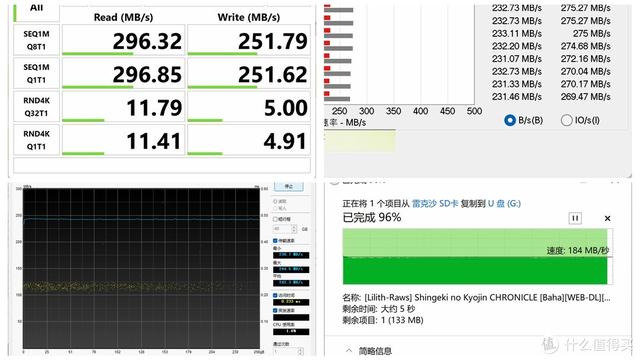Select the 275 MB/s read value

tap(592, 33)
